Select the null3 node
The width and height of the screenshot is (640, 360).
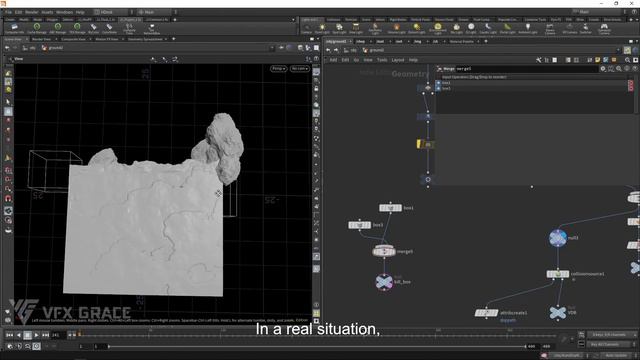pyautogui.click(x=558, y=238)
